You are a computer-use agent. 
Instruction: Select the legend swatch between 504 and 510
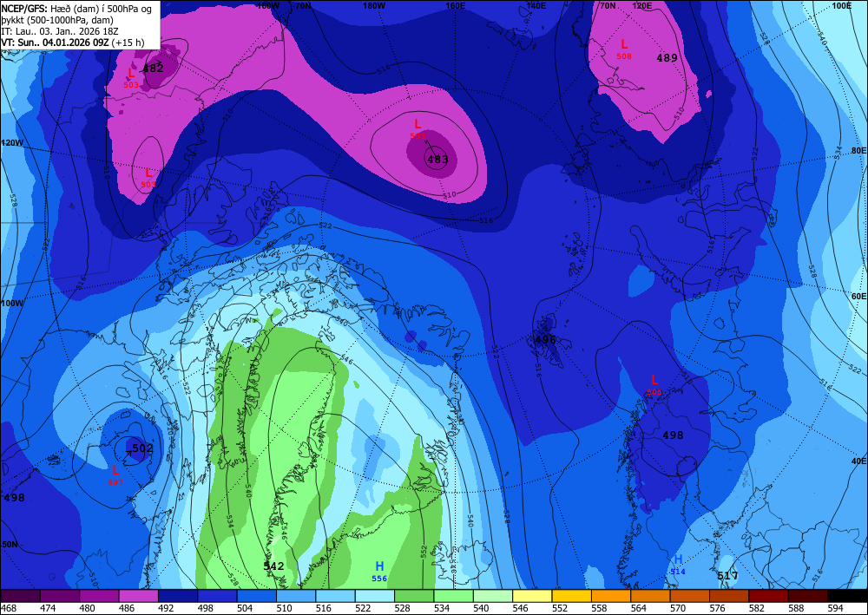257,596
